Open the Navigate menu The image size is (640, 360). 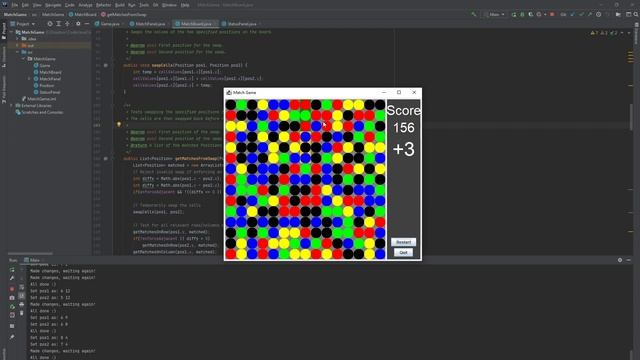pos(53,5)
